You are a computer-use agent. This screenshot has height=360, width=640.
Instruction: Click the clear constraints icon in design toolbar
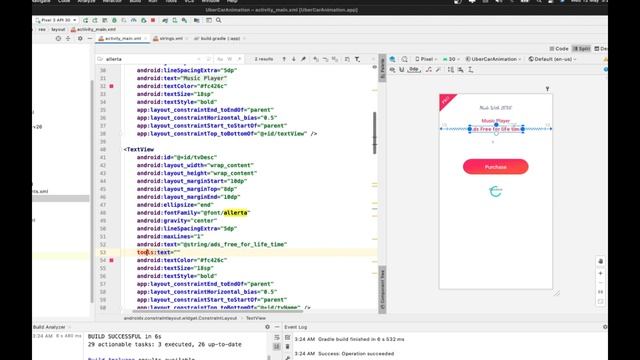[x=429, y=70]
